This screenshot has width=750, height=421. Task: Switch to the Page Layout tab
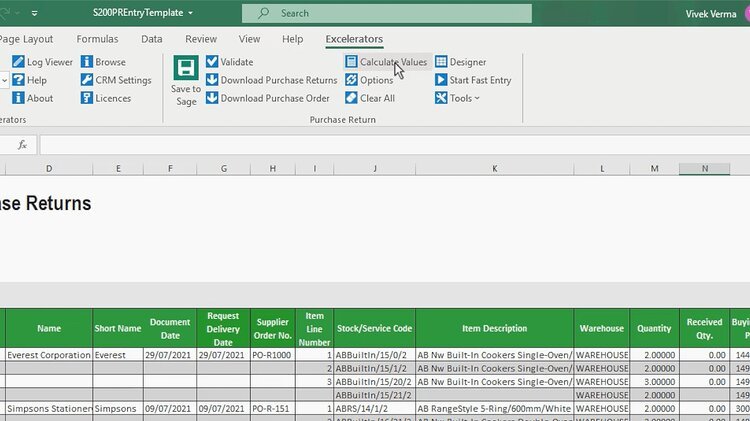pos(27,39)
